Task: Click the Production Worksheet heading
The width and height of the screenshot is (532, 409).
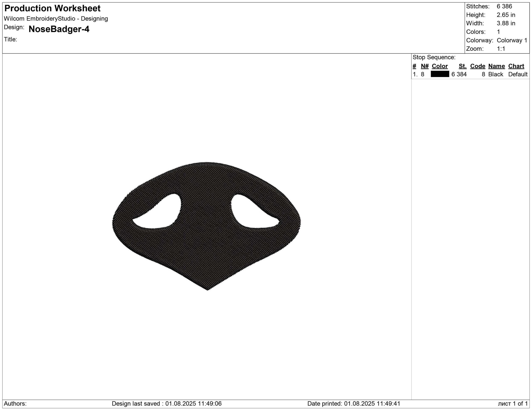Action: coord(52,9)
